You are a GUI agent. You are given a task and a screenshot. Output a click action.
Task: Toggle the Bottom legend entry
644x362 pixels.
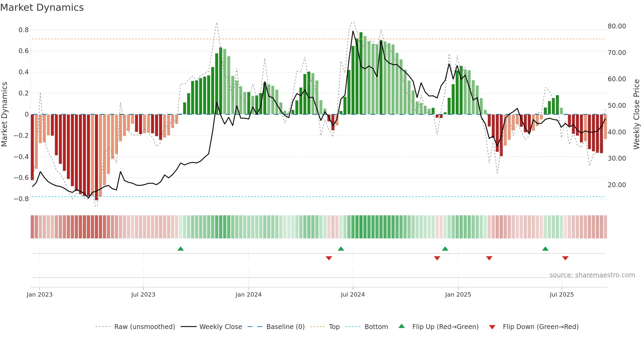pos(367,327)
